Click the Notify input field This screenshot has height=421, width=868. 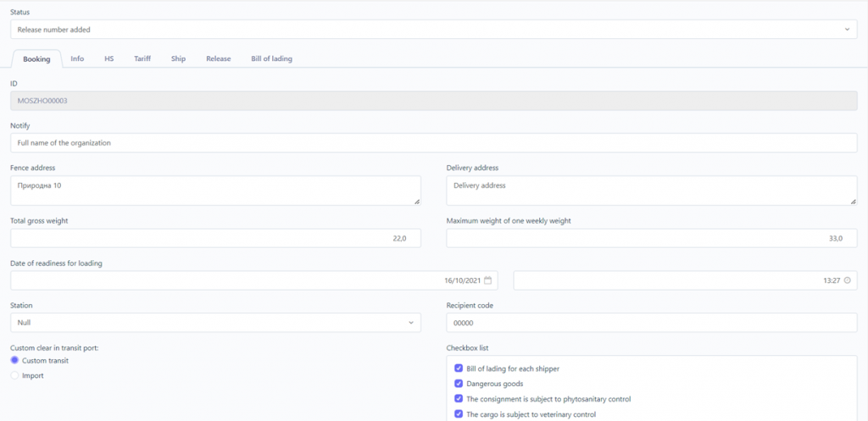pos(434,142)
